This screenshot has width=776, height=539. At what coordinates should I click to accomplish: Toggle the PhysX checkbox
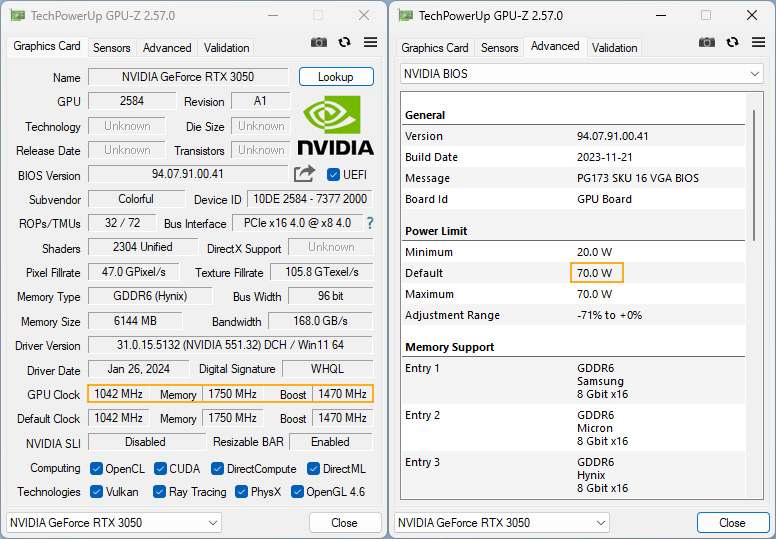pos(242,491)
